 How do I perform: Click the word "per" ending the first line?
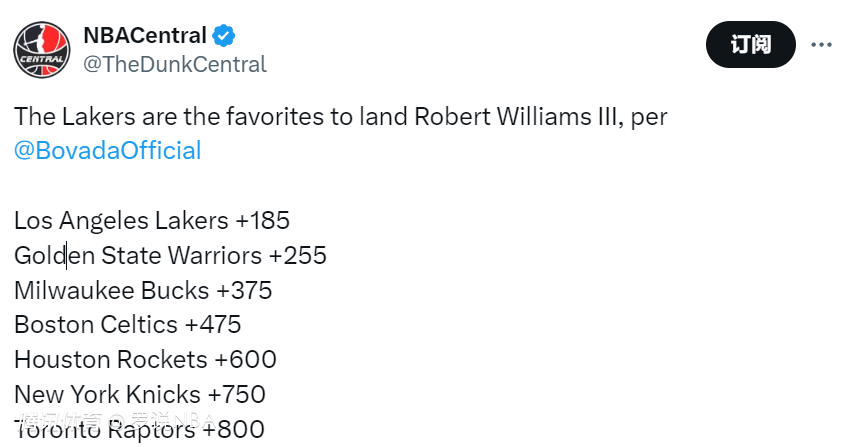(x=650, y=117)
